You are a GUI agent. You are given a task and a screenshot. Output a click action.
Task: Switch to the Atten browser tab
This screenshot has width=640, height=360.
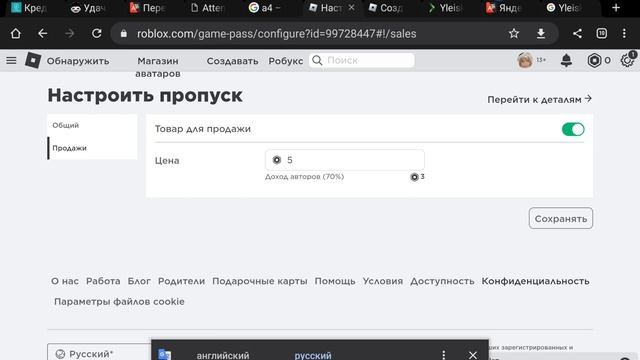tap(207, 8)
